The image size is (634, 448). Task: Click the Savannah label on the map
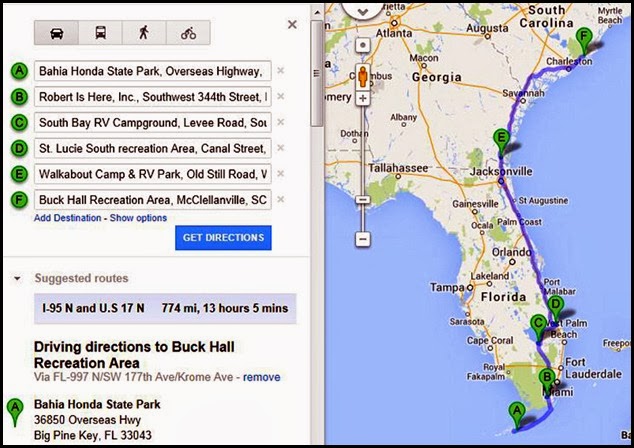click(524, 93)
